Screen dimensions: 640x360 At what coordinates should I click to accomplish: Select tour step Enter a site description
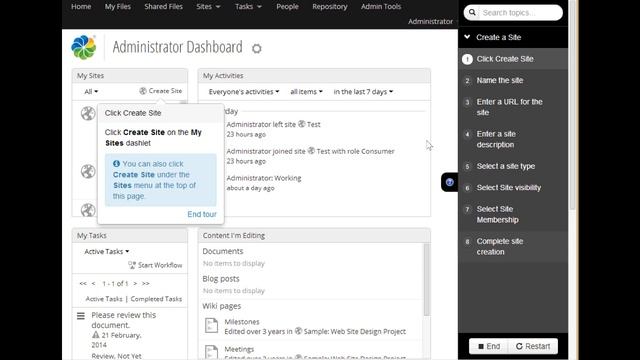[x=513, y=139]
